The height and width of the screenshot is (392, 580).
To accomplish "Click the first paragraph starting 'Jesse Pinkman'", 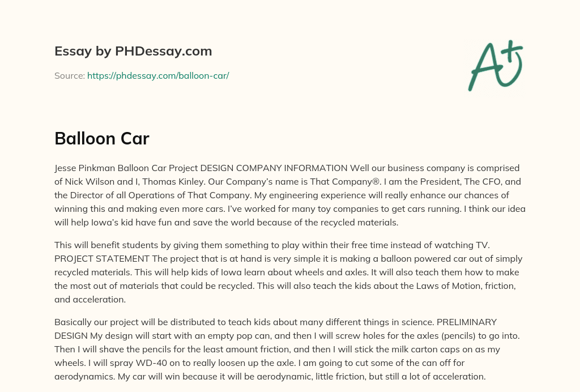I will point(290,195).
